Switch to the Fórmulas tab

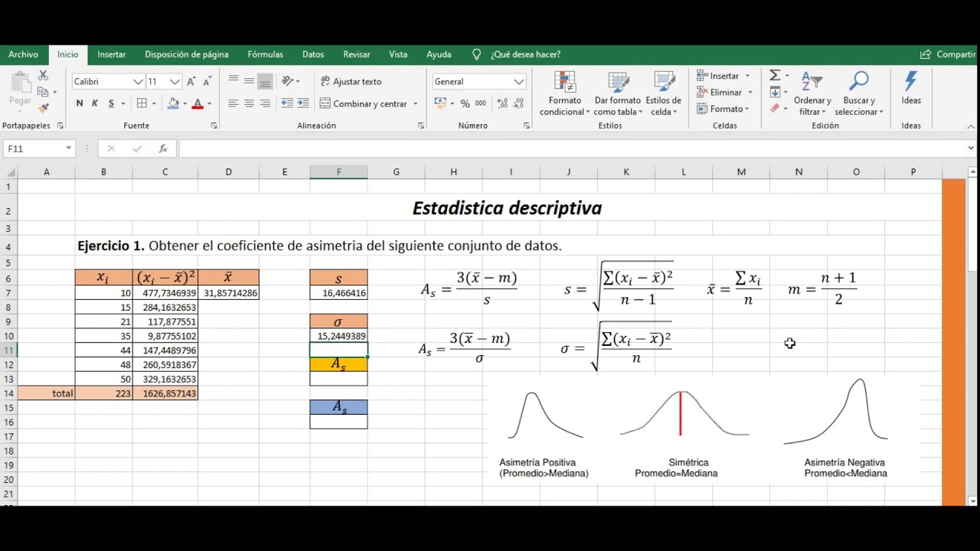click(x=265, y=54)
